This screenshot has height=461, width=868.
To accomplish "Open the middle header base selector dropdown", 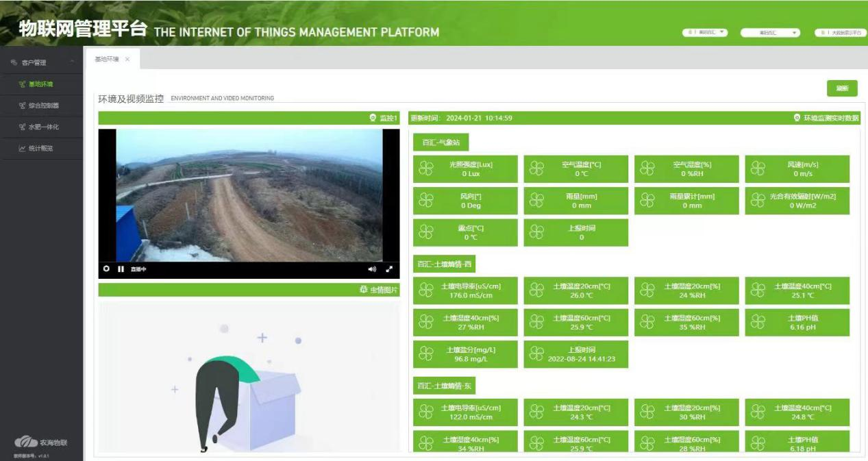I will pyautogui.click(x=771, y=32).
